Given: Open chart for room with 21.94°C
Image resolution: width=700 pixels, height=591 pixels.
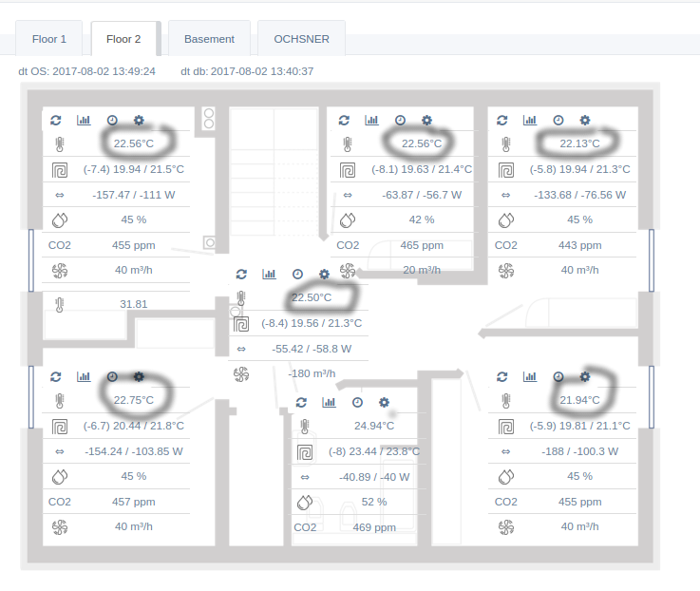Looking at the screenshot, I should 529,376.
